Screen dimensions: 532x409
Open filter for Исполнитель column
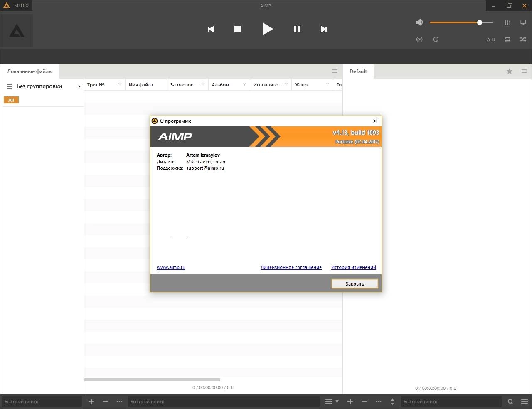tap(286, 84)
